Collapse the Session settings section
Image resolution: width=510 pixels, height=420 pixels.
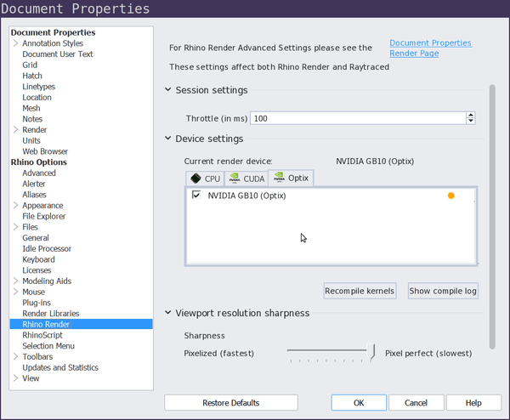click(167, 89)
